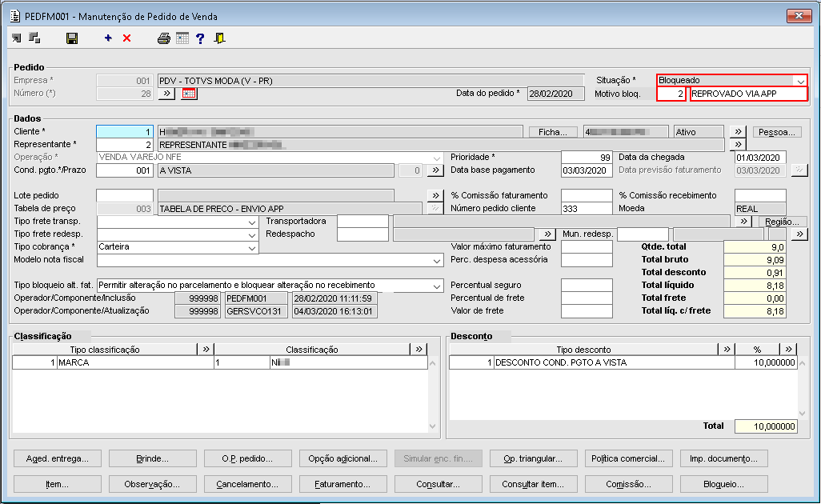
Task: Open lookup arrow at end of Representante row
Action: pyautogui.click(x=738, y=145)
